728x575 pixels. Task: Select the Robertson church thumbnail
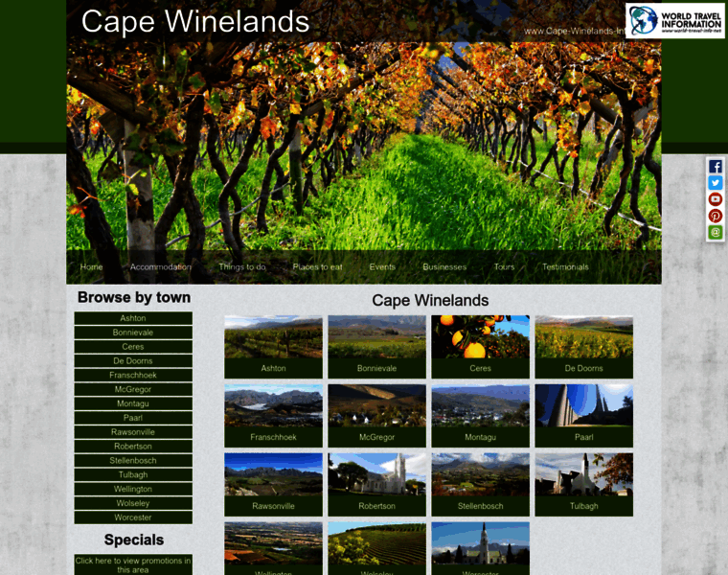pyautogui.click(x=376, y=484)
